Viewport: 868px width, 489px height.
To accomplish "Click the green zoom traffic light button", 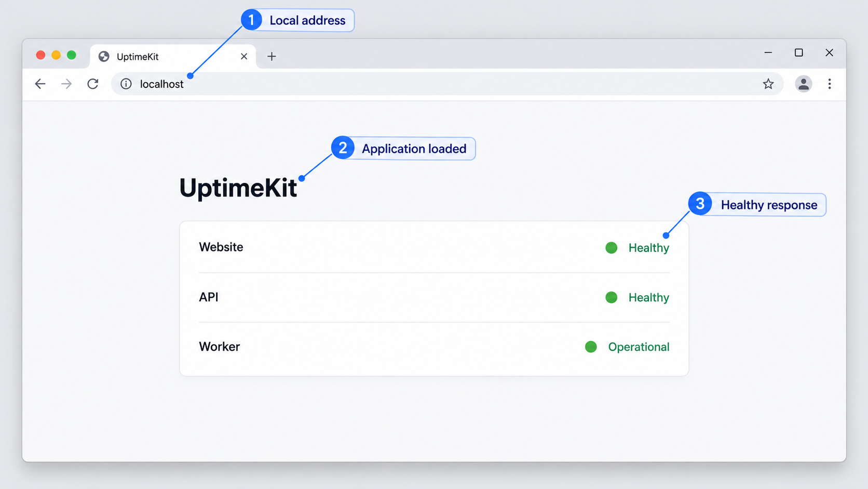I will pyautogui.click(x=72, y=55).
